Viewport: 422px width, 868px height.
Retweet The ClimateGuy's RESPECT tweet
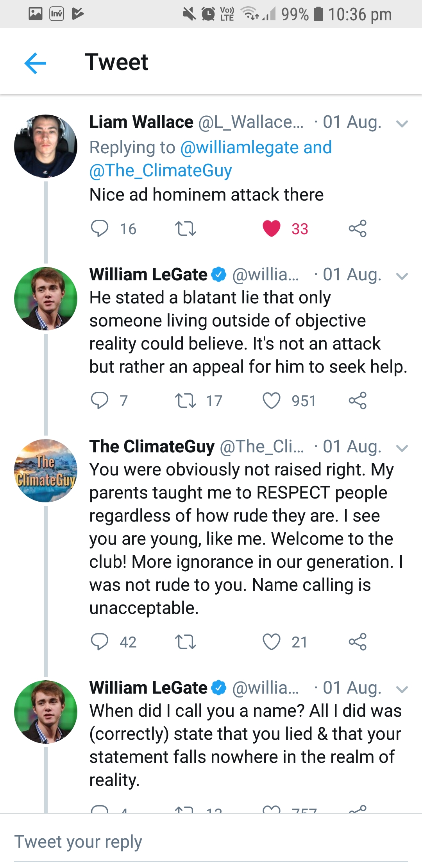185,642
